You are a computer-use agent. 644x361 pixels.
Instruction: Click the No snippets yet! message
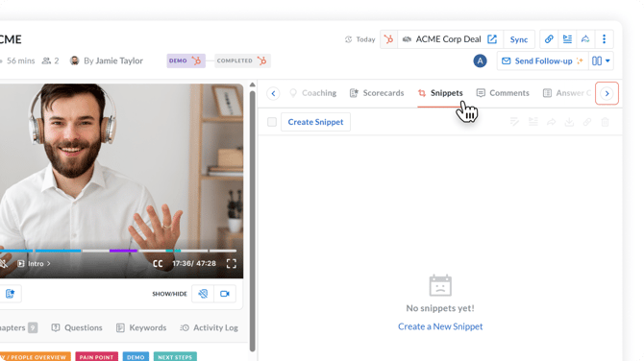[x=440, y=308]
